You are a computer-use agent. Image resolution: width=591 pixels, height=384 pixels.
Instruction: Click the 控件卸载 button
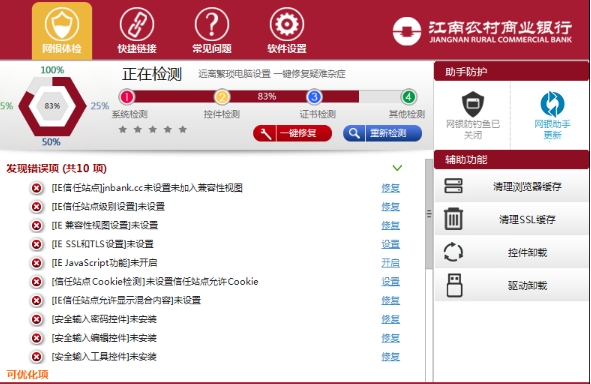[x=511, y=252]
